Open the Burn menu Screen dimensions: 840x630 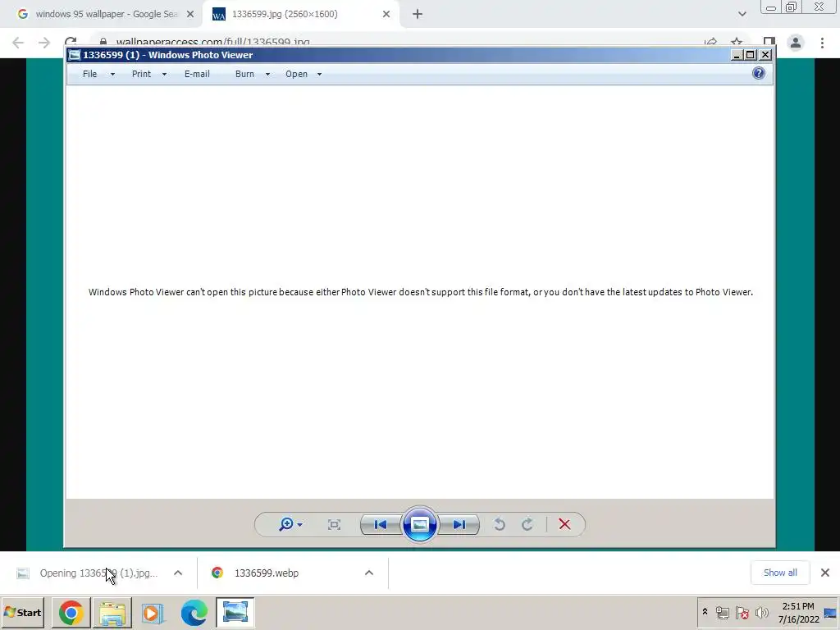(244, 74)
